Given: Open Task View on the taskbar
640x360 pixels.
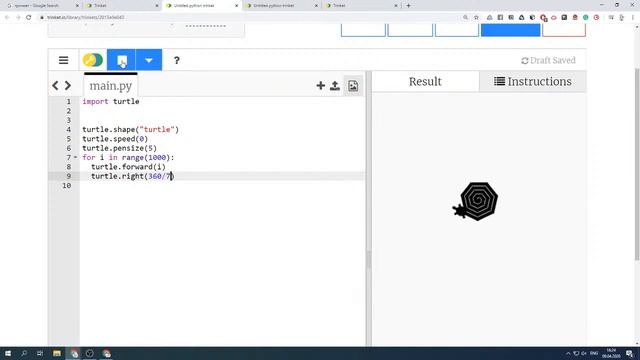Looking at the screenshot, I should [40, 353].
